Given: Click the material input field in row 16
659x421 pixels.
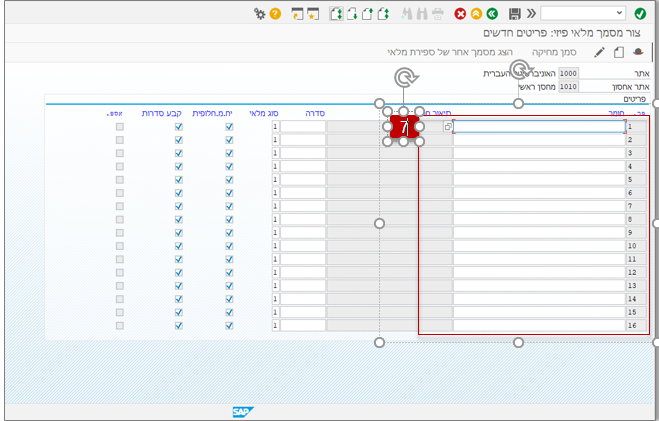Looking at the screenshot, I should point(539,326).
